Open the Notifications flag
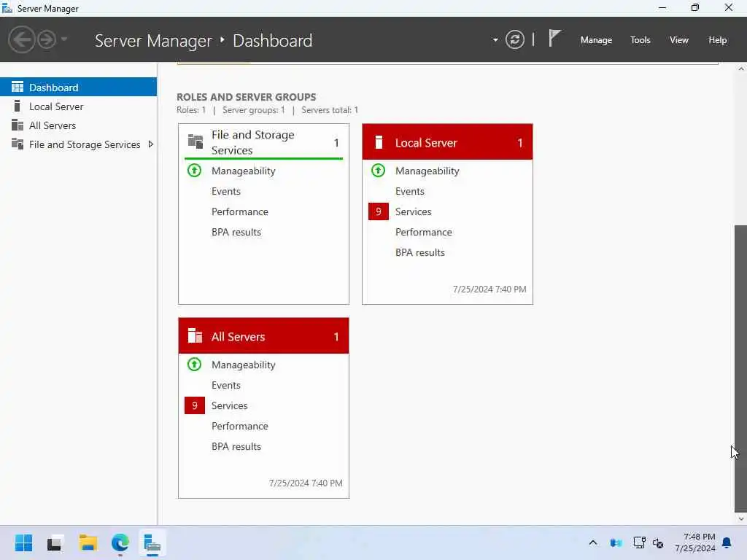 554,38
